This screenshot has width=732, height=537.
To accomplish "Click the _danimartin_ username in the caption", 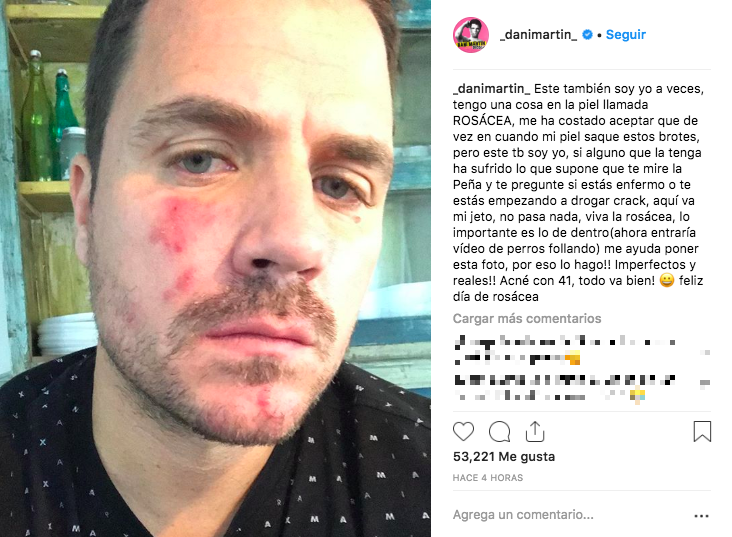I will 492,89.
